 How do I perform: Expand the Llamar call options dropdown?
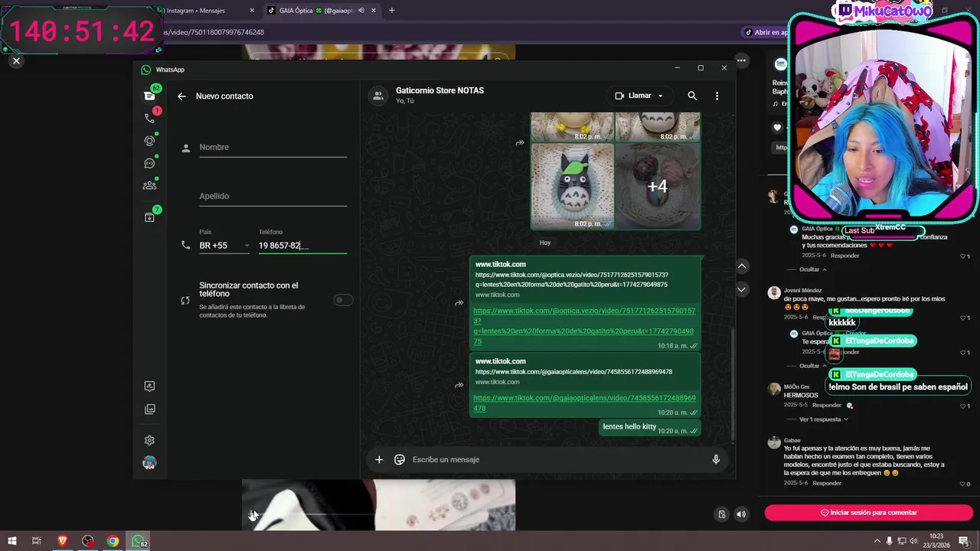coord(660,96)
